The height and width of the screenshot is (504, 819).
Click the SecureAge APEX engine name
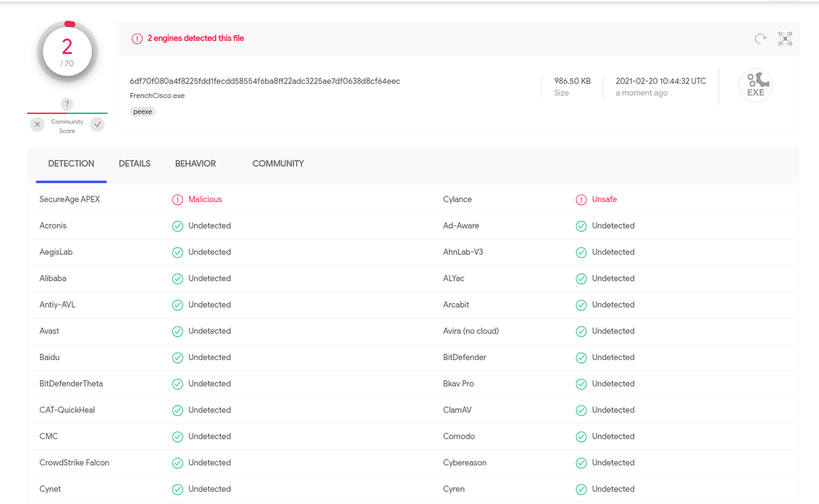click(x=70, y=200)
